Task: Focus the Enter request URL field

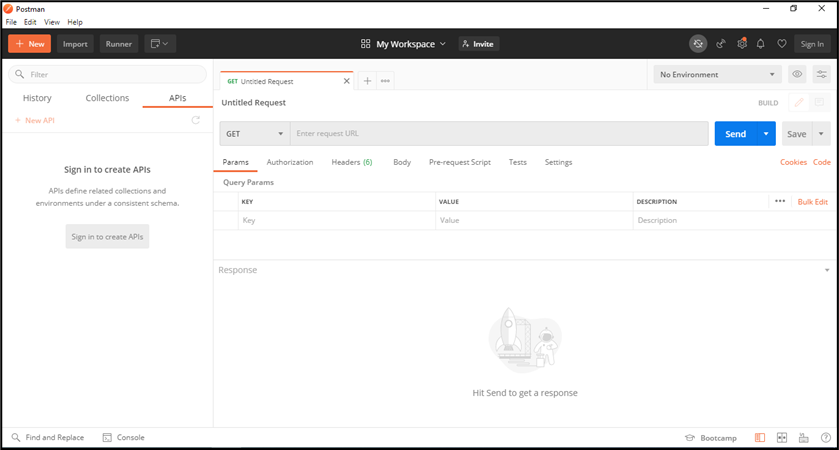Action: coord(499,134)
